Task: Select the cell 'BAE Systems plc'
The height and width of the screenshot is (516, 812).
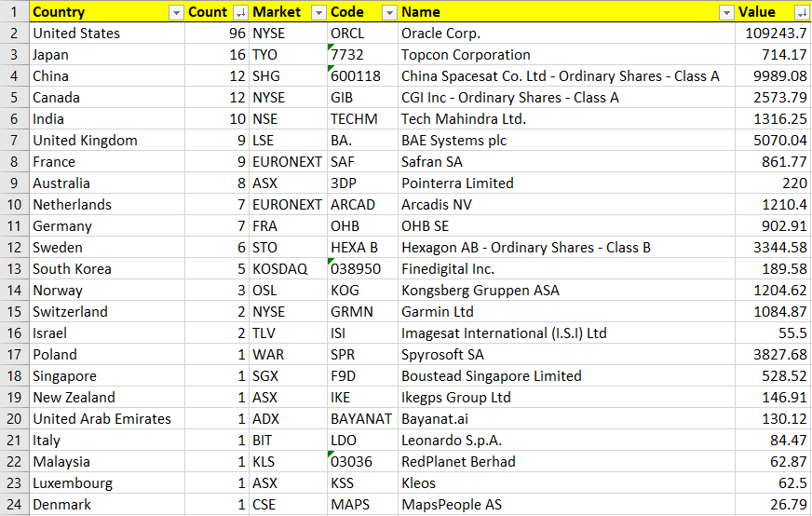Action: [566, 141]
